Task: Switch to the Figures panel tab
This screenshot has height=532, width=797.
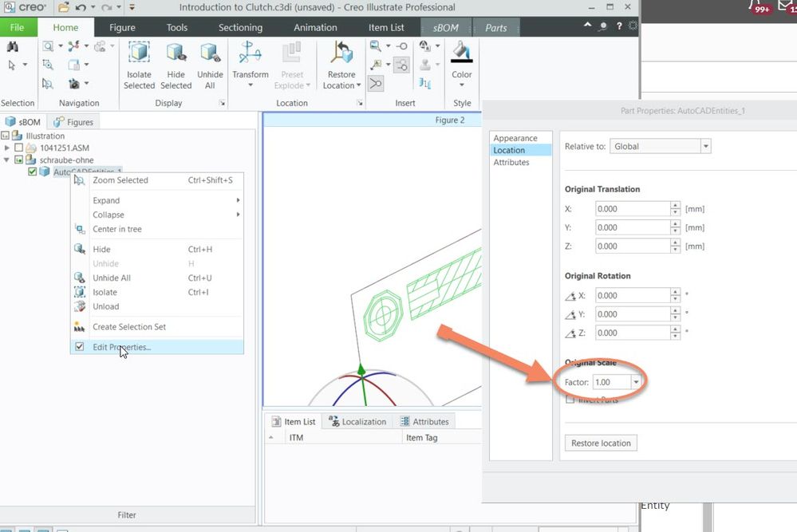Action: [x=73, y=122]
